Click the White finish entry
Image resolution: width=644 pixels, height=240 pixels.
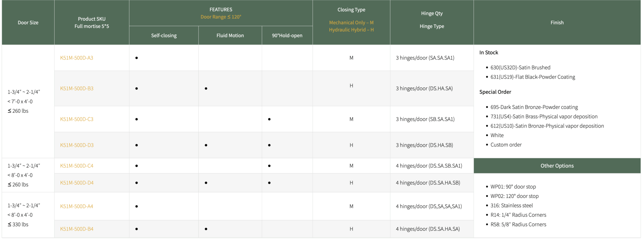pyautogui.click(x=497, y=135)
